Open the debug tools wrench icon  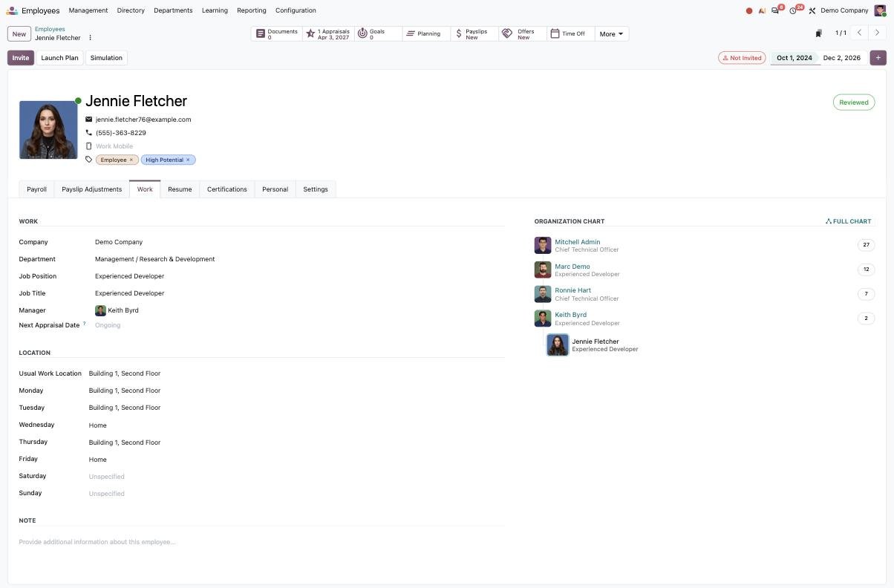(812, 10)
